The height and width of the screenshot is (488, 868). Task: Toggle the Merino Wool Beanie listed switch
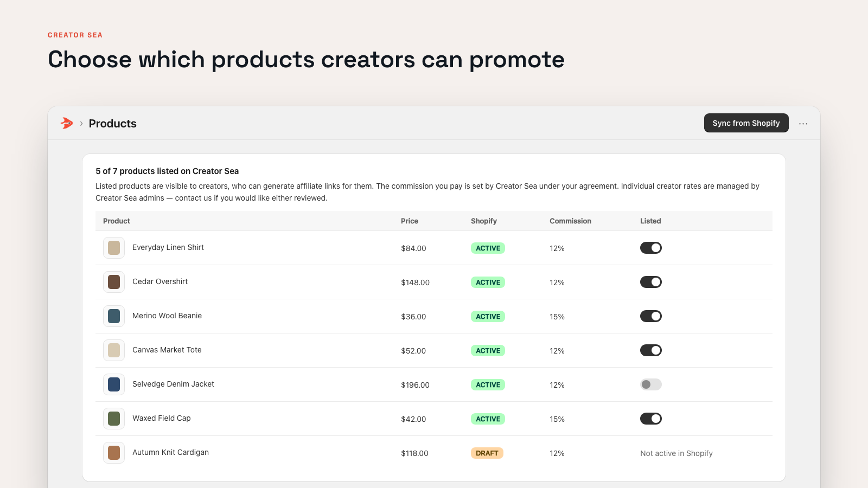point(651,316)
